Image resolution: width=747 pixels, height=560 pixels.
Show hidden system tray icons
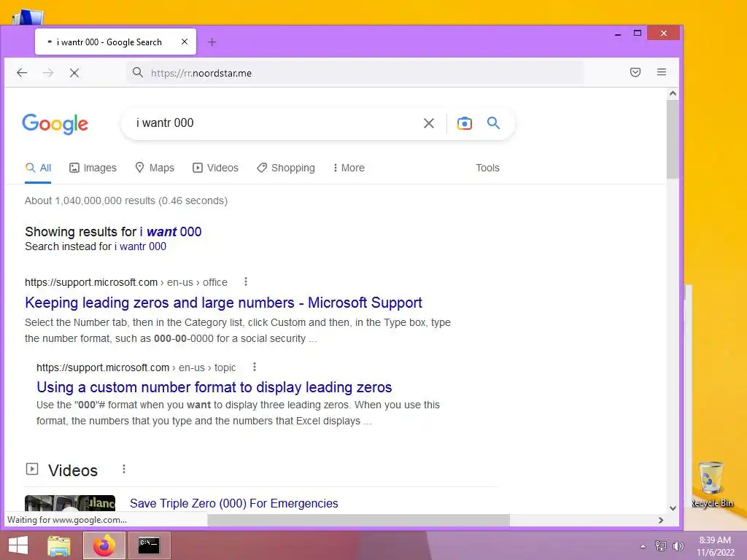click(643, 546)
